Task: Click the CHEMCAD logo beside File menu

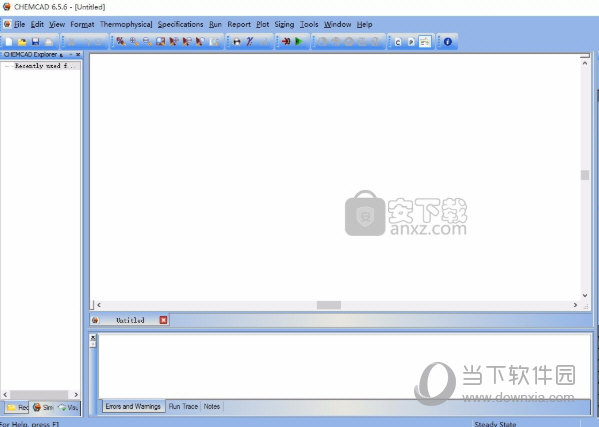Action: click(x=7, y=24)
